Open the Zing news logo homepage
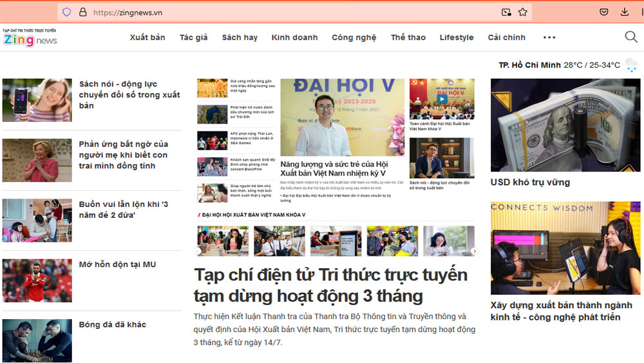Screen dimensions: 644x363 click(x=30, y=39)
